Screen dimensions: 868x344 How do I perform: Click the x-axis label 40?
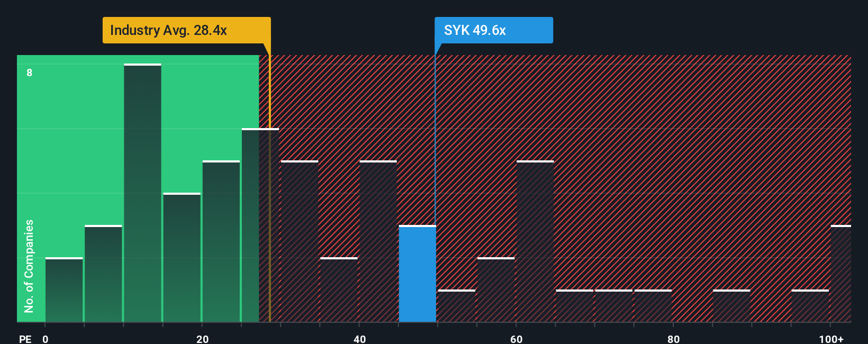360,339
